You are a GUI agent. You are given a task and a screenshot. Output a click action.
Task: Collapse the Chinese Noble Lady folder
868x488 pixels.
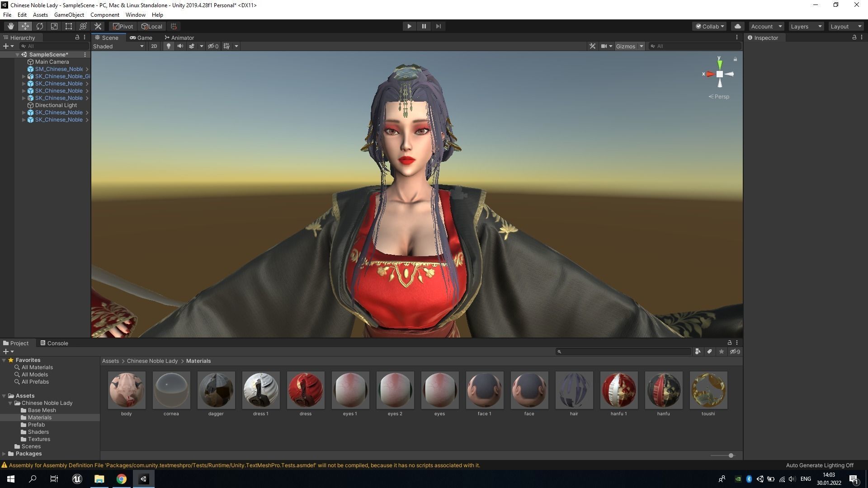[10, 403]
